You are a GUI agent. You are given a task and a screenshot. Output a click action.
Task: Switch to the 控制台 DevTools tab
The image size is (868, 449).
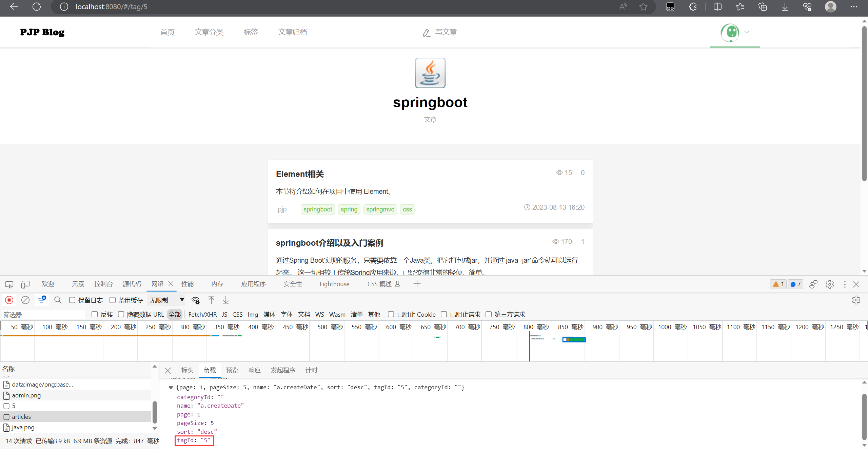coord(103,284)
